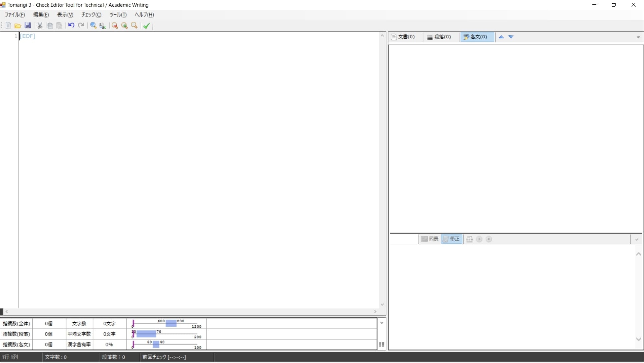644x363 pixels.
Task: Open a file using the folder icon
Action: click(x=18, y=26)
